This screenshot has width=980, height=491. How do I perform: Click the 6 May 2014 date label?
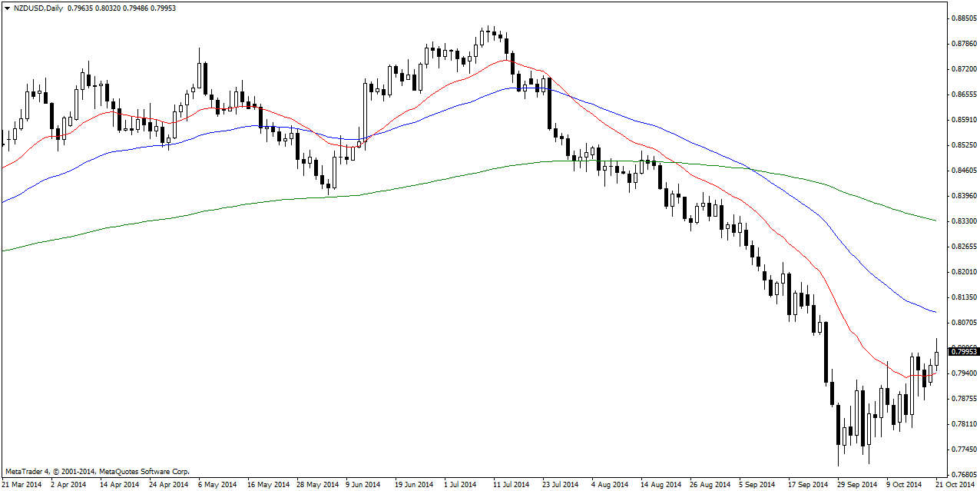[x=216, y=485]
